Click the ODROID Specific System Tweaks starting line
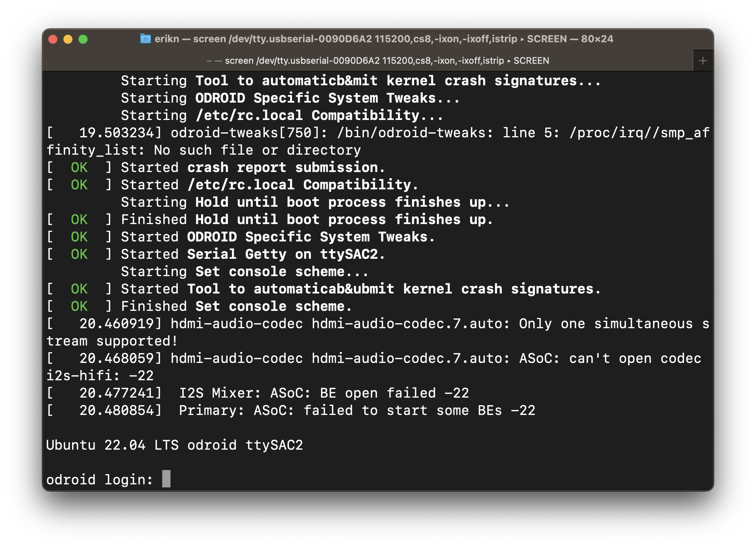Image resolution: width=756 pixels, height=547 pixels. (x=290, y=98)
